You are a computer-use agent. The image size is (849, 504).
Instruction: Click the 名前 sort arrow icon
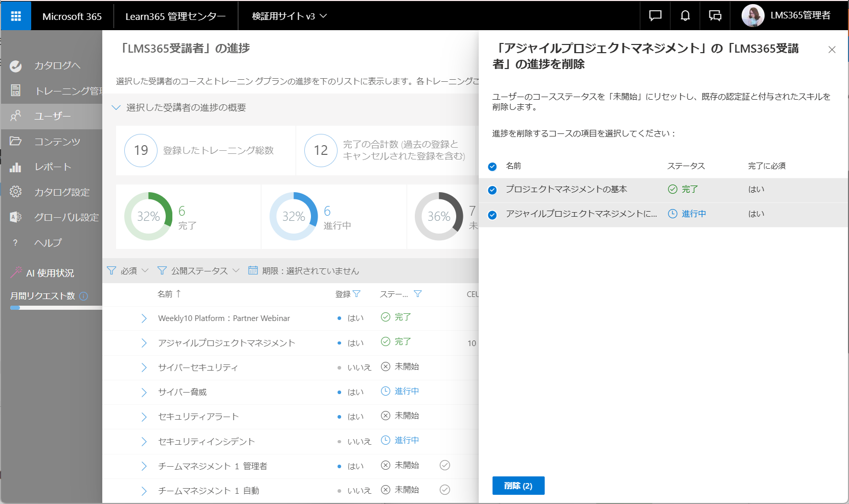(x=178, y=293)
